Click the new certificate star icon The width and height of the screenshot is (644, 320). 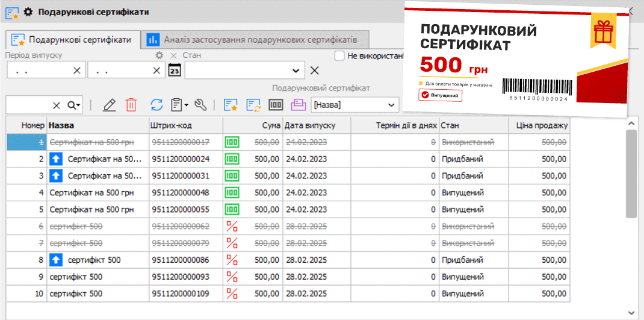pos(231,105)
